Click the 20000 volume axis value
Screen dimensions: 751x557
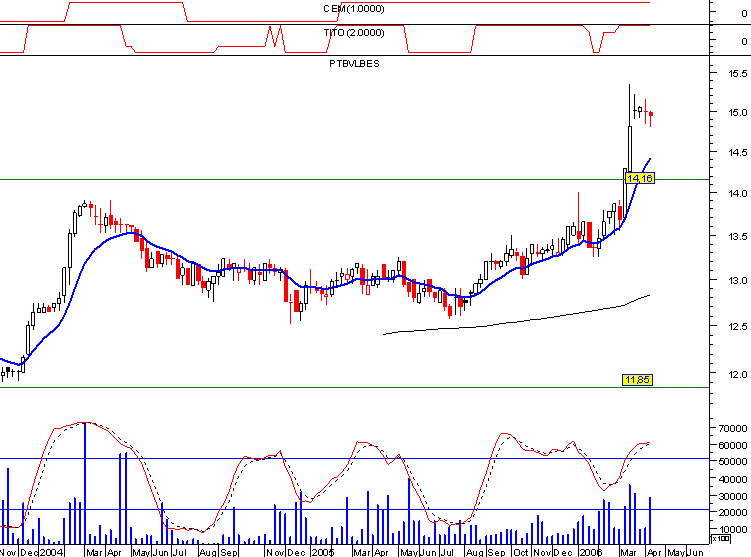[x=733, y=512]
